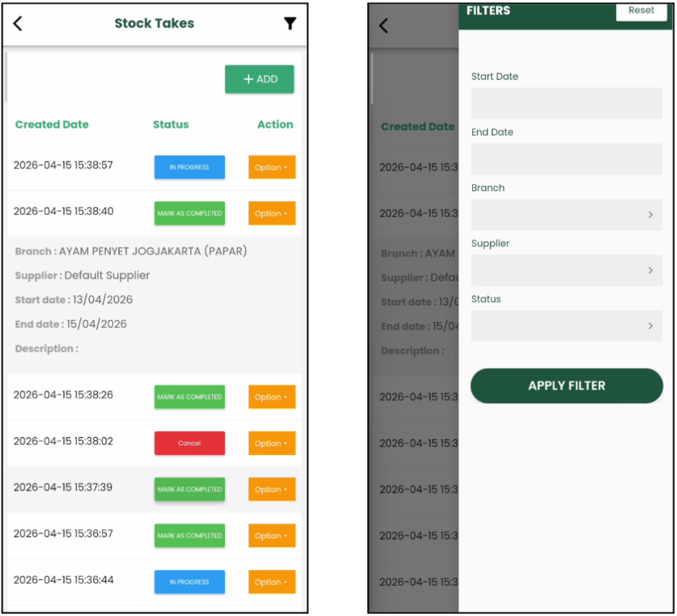677x616 pixels.
Task: Click red Cancel status button
Action: click(189, 443)
